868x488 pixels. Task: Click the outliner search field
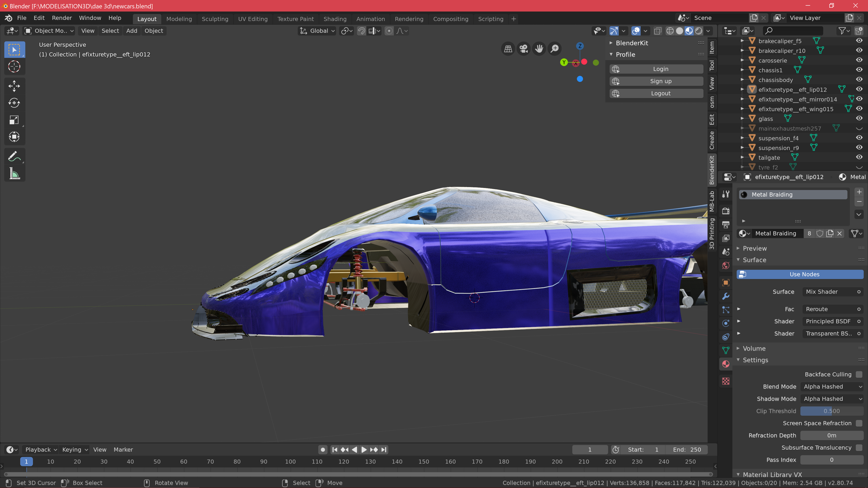793,31
